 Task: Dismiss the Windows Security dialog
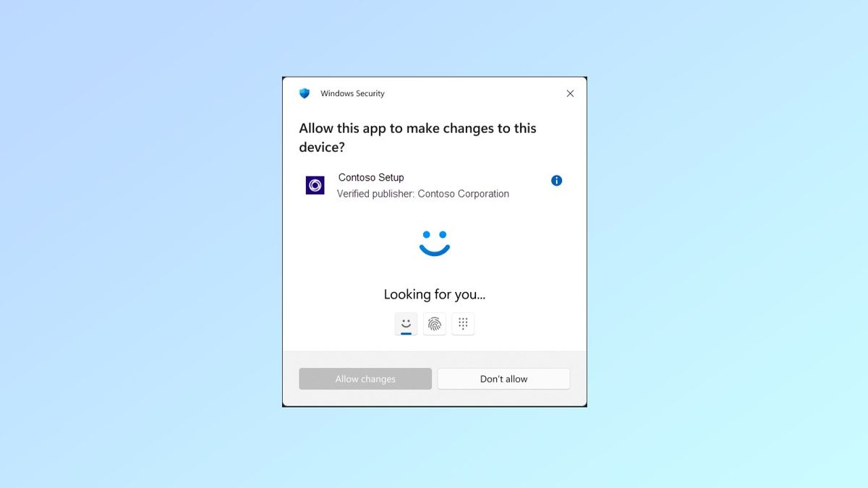pos(570,93)
